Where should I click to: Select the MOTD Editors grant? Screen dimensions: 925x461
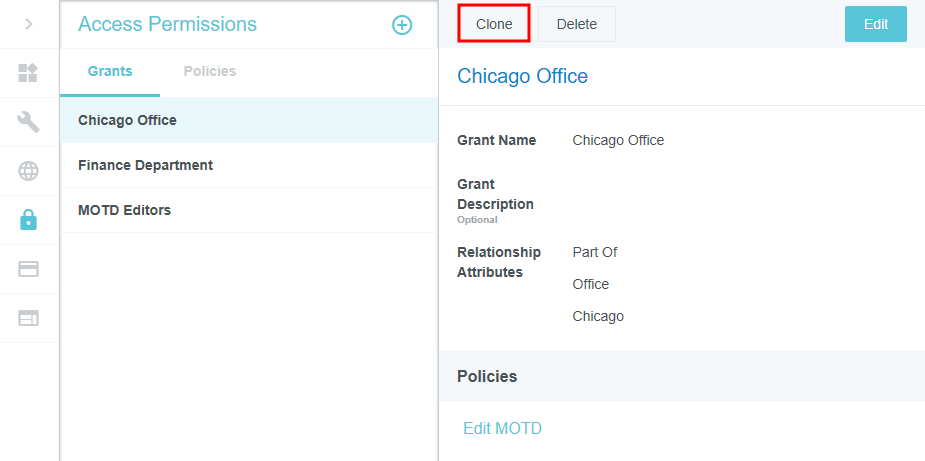tap(124, 210)
